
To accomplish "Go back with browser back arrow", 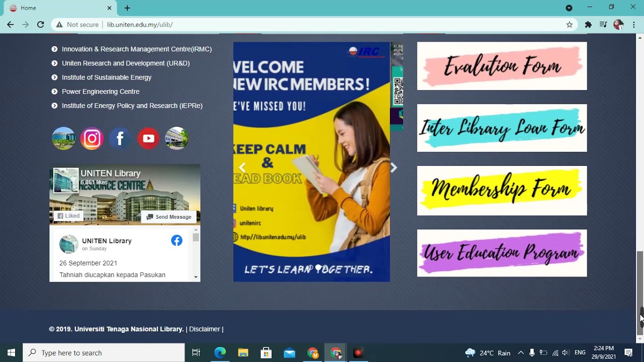I will 10,24.
